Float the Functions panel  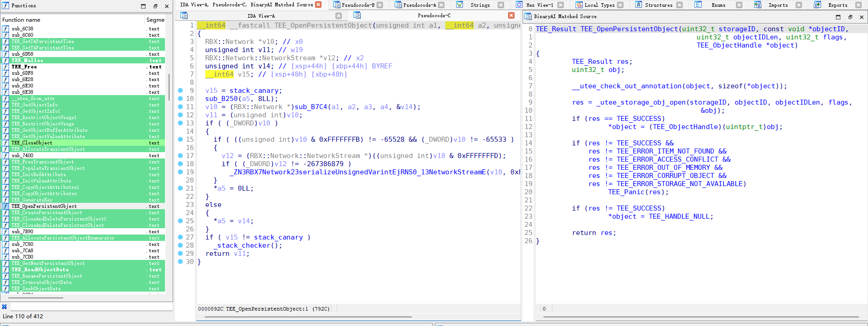[x=155, y=6]
